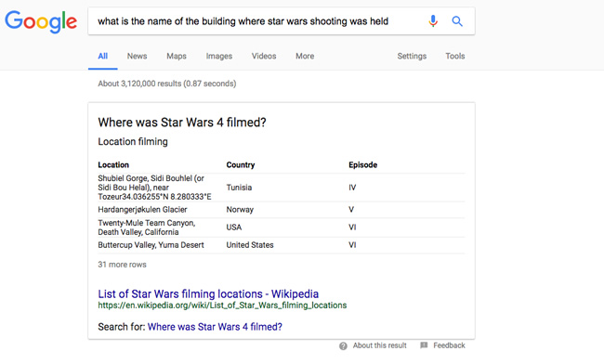The width and height of the screenshot is (604, 364).
Task: Click the Buttercup Valley, Yuma Desert cell
Action: coord(151,245)
